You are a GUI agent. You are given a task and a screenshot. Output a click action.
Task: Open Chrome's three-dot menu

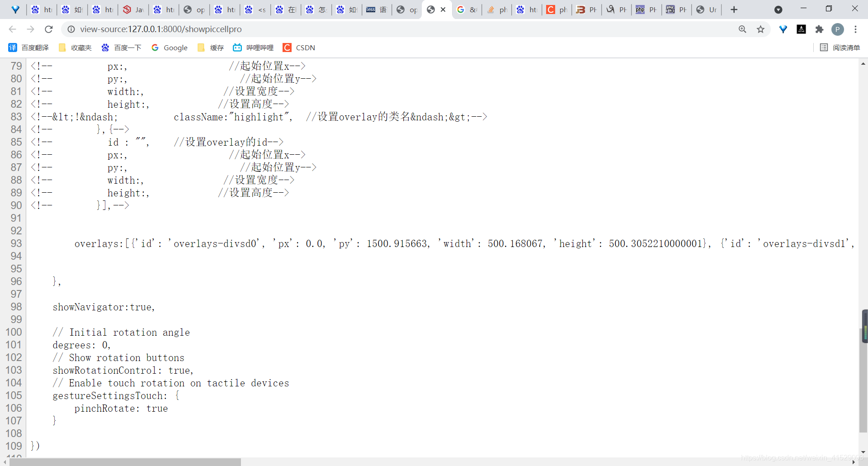click(855, 29)
